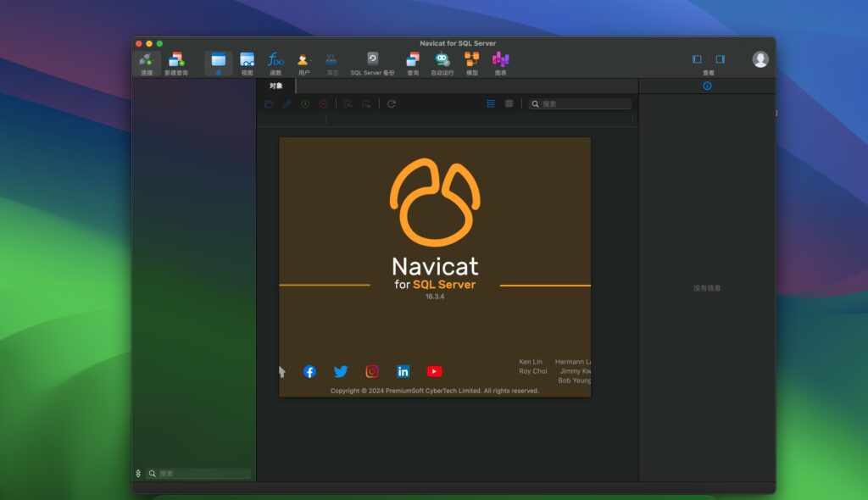This screenshot has width=868, height=500.
Task: Click the 视图 (Views) toolbar icon
Action: click(x=248, y=59)
